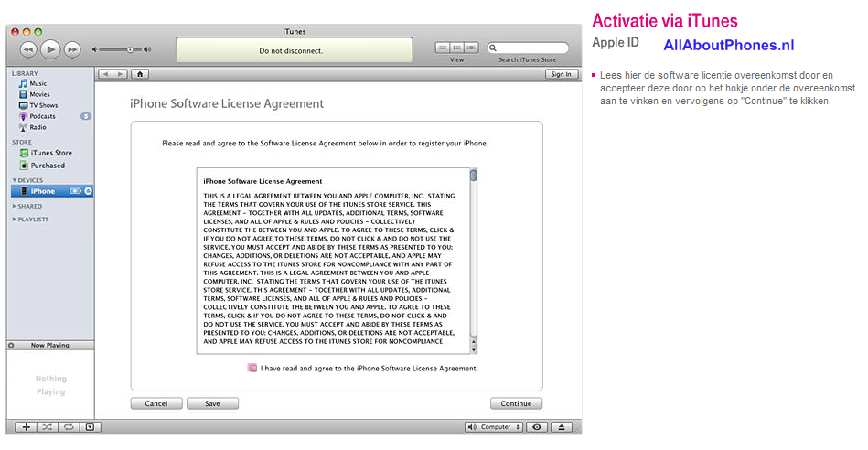This screenshot has height=450, width=868.
Task: Click the add playlist plus button
Action: point(27,427)
